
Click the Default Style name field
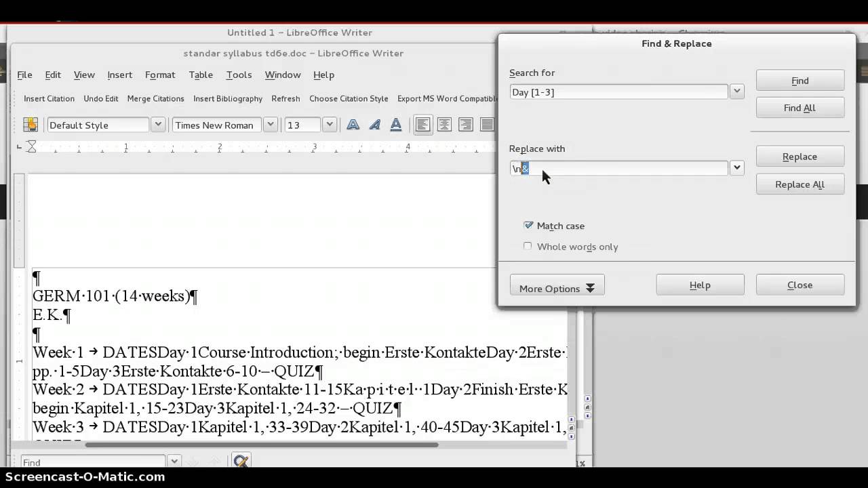[x=98, y=125]
